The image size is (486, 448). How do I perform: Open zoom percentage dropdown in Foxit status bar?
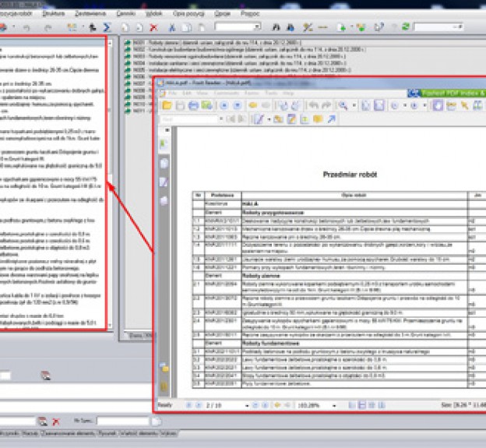334,405
